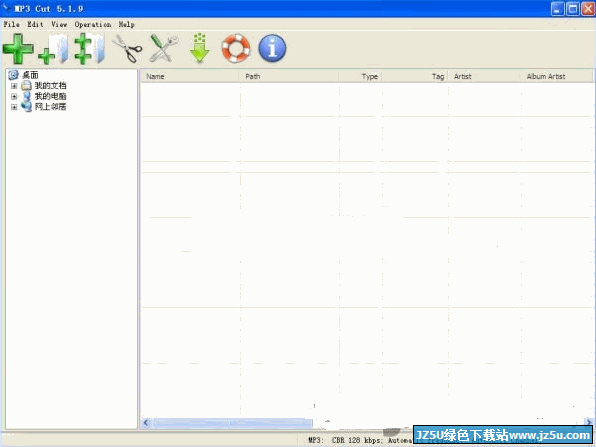Expand the 我的文档 tree node
Viewport: 596px width, 447px height.
[14, 86]
